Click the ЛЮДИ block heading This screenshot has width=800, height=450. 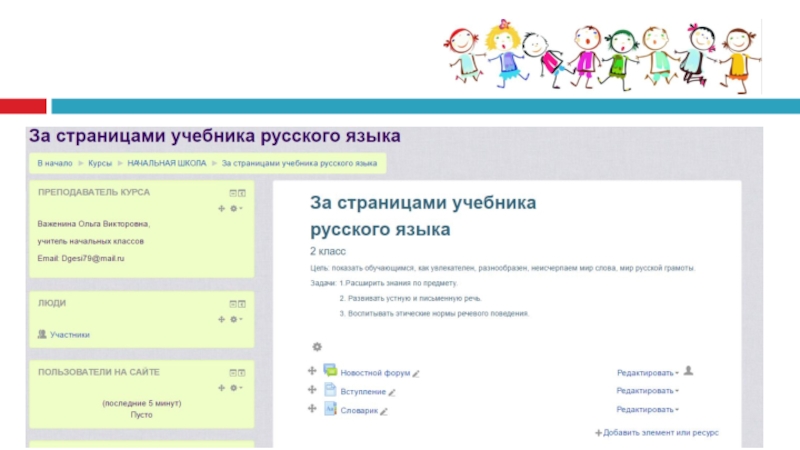click(x=52, y=303)
